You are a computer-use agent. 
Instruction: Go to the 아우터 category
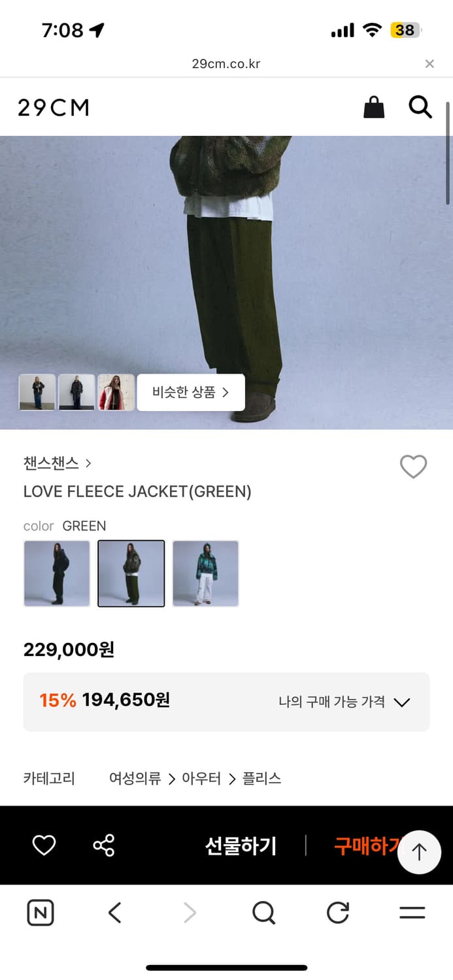203,778
